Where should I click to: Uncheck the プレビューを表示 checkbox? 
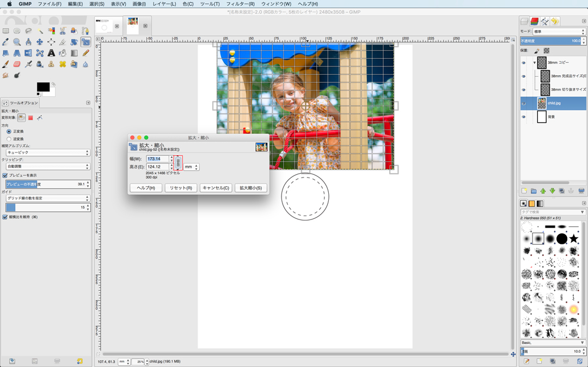coord(5,175)
